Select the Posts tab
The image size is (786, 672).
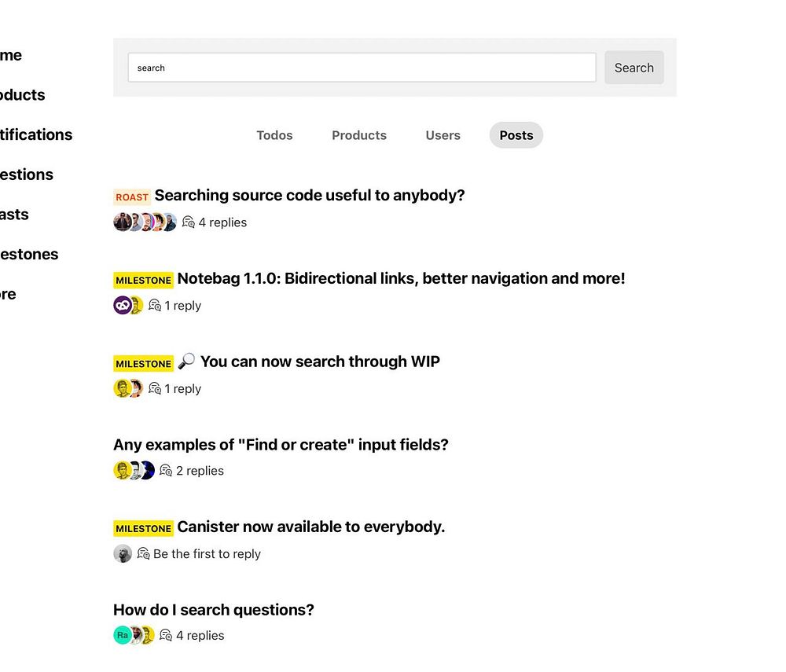click(x=516, y=135)
